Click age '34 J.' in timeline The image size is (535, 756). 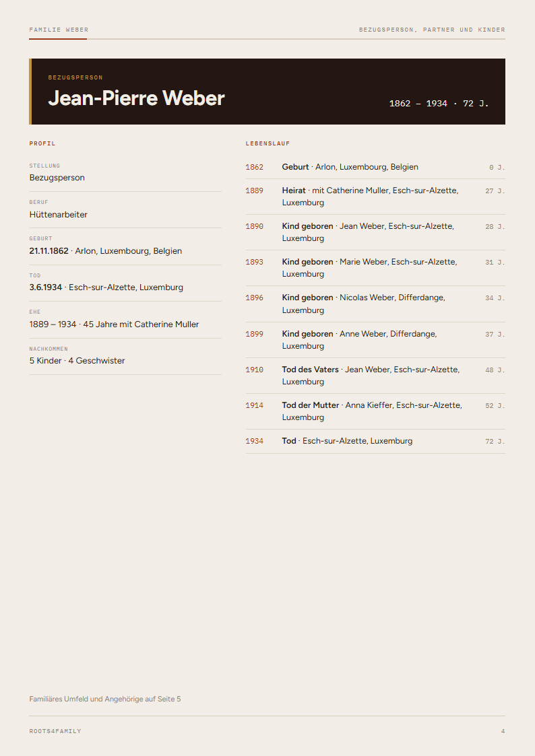tap(495, 298)
